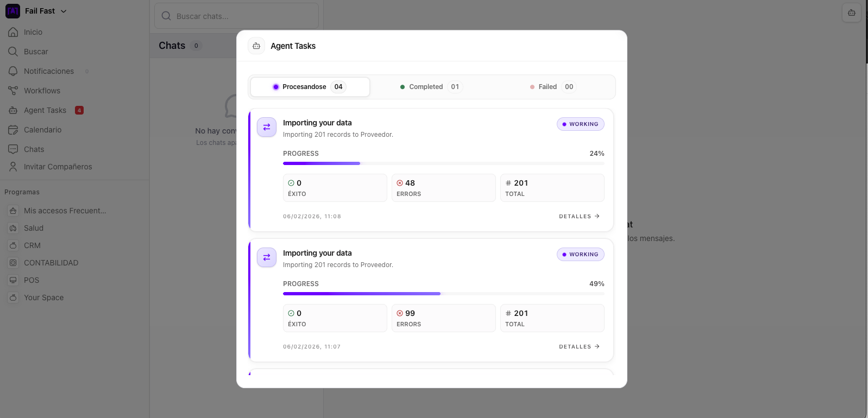Click WORKING status badge on 24% task

tap(581, 124)
